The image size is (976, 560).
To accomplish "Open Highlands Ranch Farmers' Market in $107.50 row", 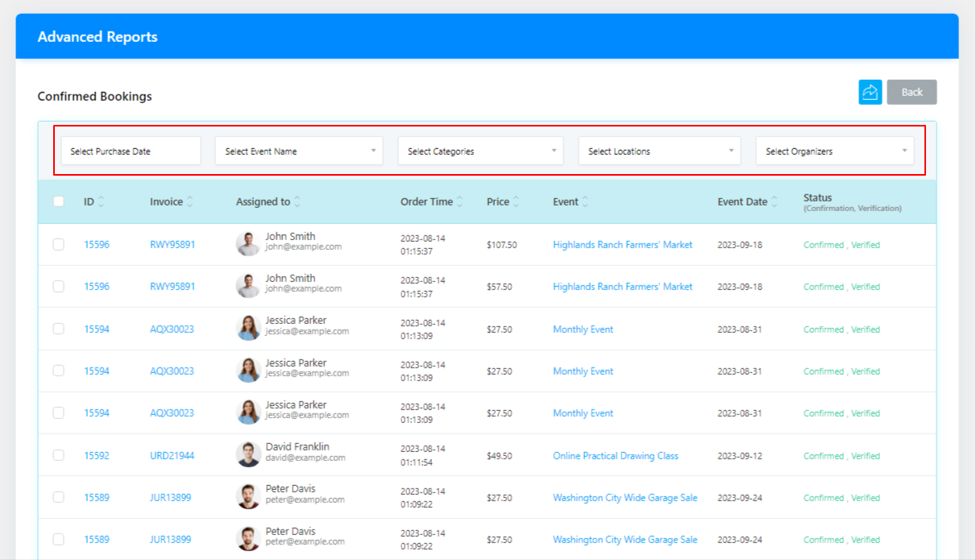I will [623, 245].
